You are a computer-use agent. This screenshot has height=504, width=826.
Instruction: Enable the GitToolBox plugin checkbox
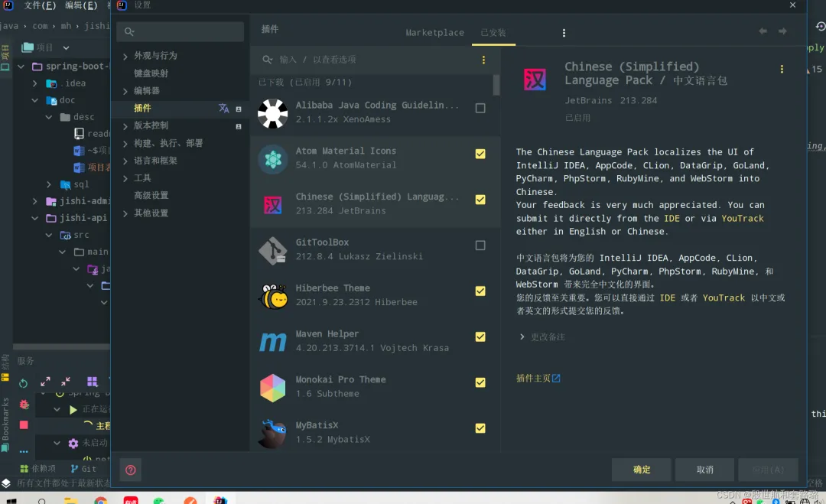(480, 245)
